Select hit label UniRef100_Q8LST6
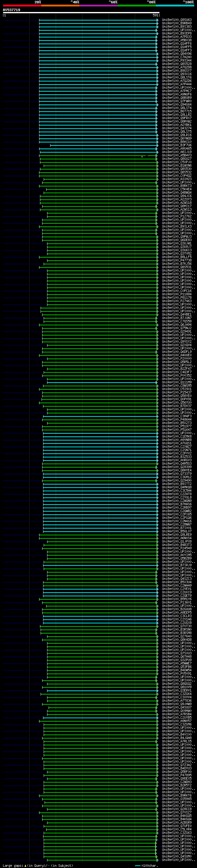 (177, 78)
